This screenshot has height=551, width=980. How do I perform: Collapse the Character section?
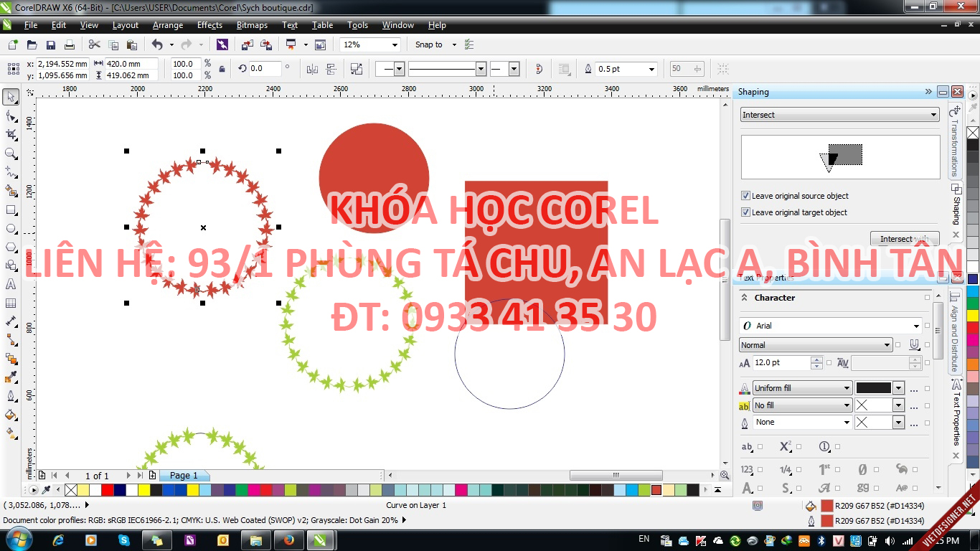744,298
